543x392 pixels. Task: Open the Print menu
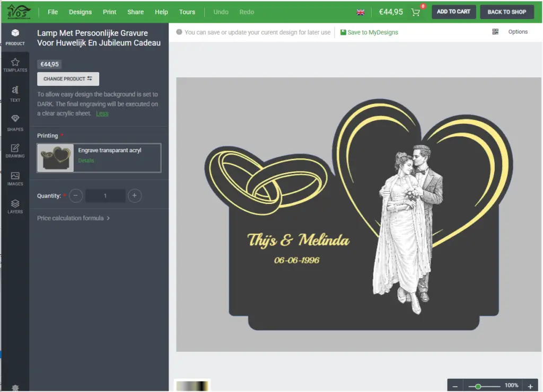coord(109,12)
